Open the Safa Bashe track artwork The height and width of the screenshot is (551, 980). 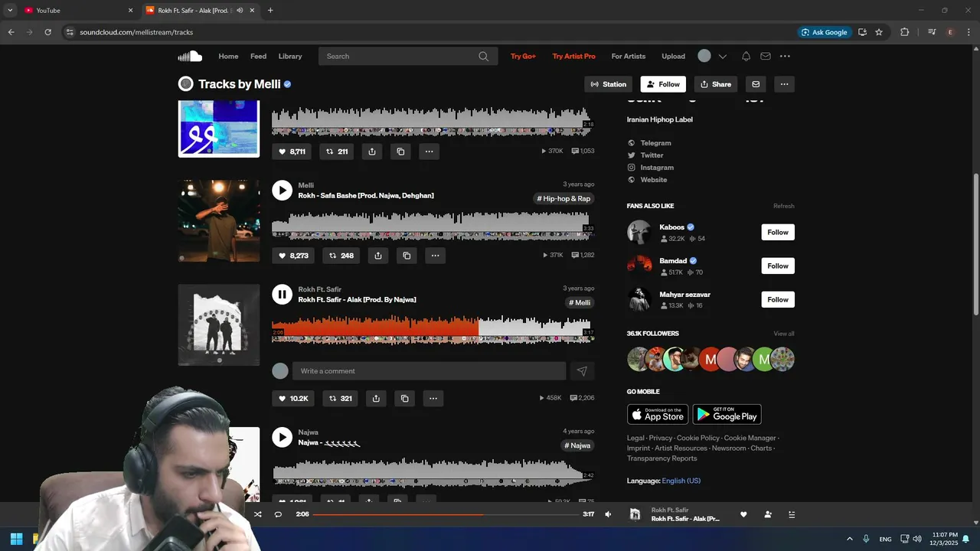[x=219, y=221]
